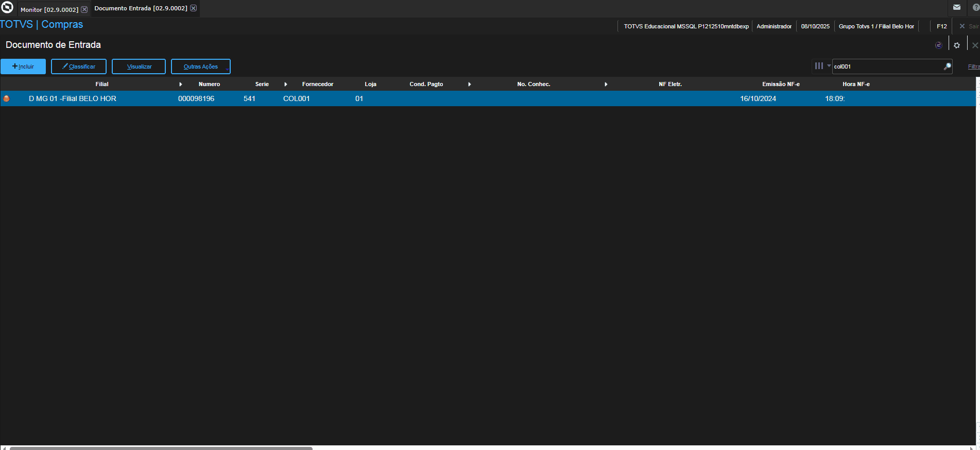Click the magnifying glass search icon
This screenshot has width=980, height=450.
[x=947, y=66]
